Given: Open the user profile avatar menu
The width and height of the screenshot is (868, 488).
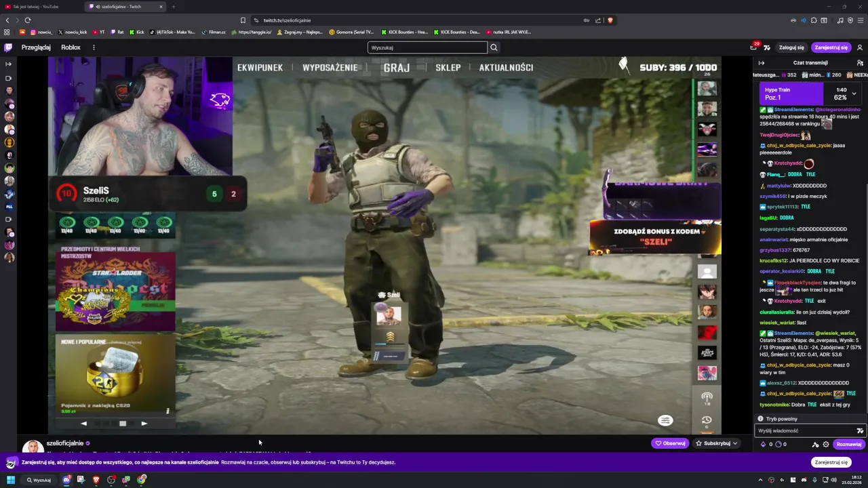Looking at the screenshot, I should pyautogui.click(x=860, y=47).
